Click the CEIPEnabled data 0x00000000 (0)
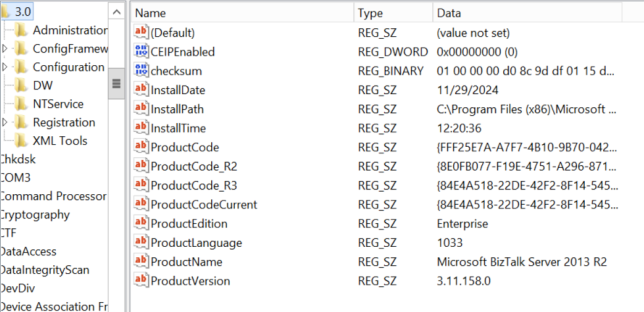 click(x=478, y=52)
